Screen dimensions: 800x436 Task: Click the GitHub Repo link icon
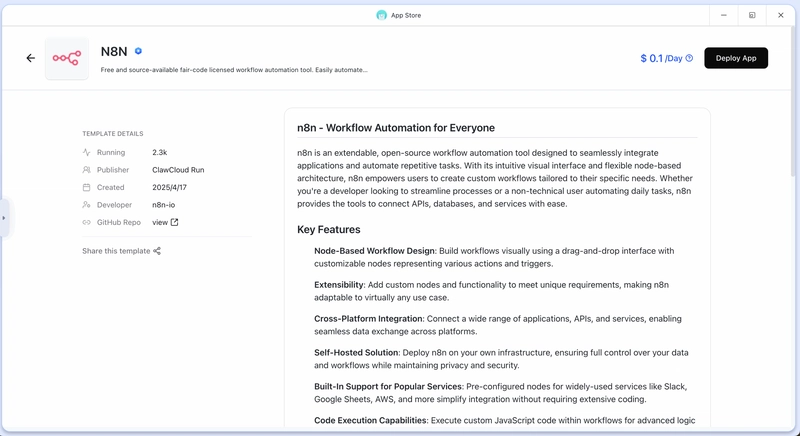click(x=86, y=222)
